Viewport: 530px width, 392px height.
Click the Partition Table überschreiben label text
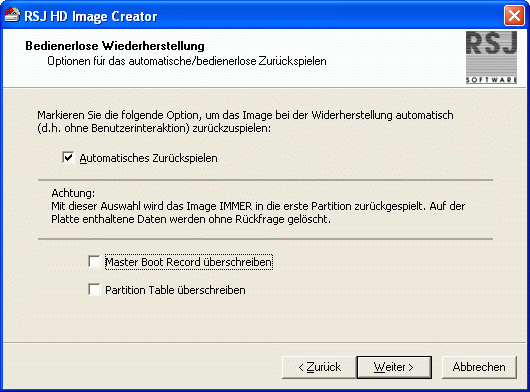point(175,290)
